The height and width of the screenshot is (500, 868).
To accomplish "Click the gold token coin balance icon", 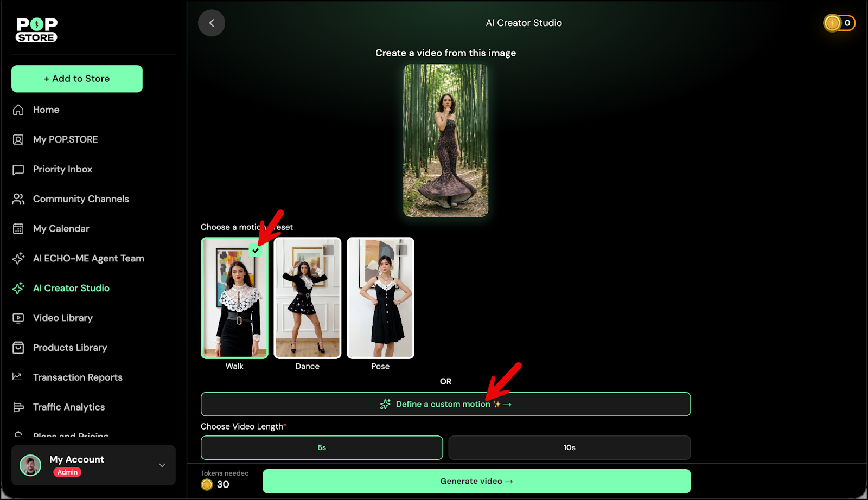I will pyautogui.click(x=832, y=23).
